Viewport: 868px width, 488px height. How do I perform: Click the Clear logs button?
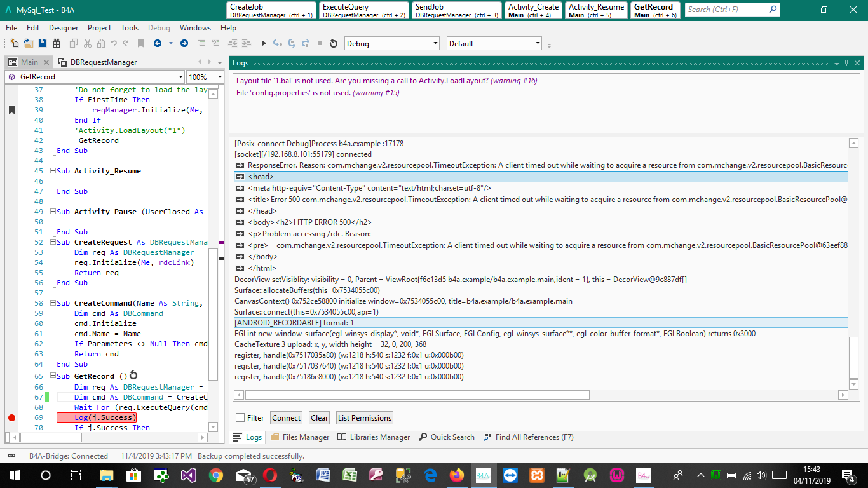pyautogui.click(x=320, y=417)
